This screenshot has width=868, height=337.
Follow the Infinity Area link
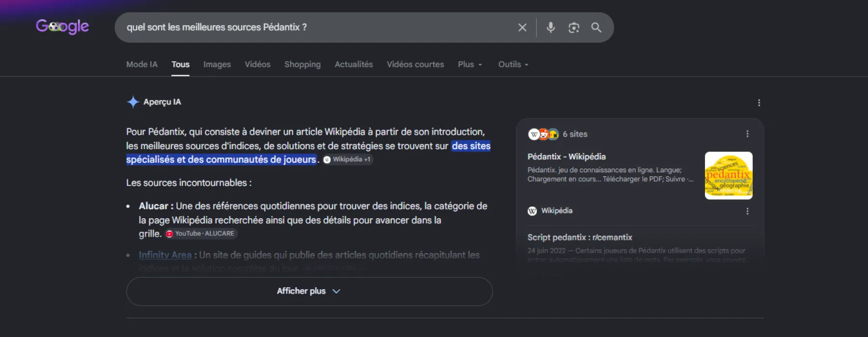click(x=165, y=255)
